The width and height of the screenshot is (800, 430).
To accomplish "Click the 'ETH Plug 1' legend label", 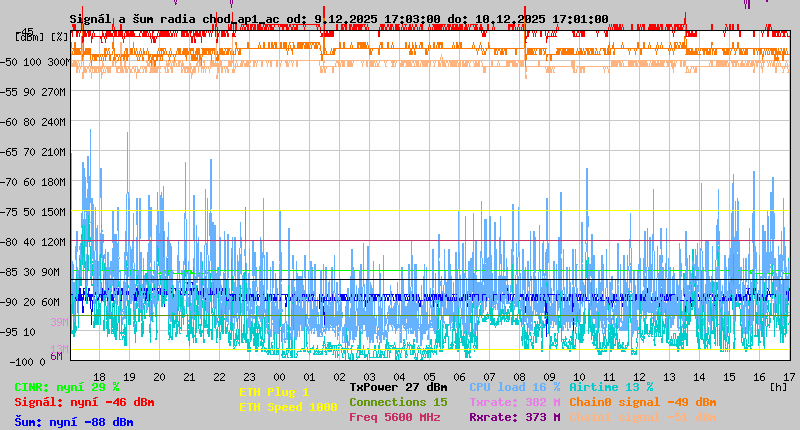I will (274, 392).
